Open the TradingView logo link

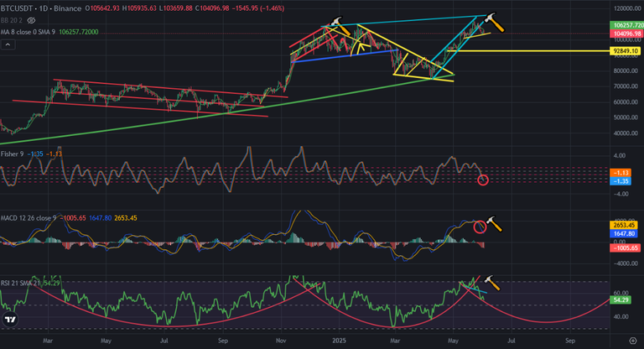(x=10, y=320)
